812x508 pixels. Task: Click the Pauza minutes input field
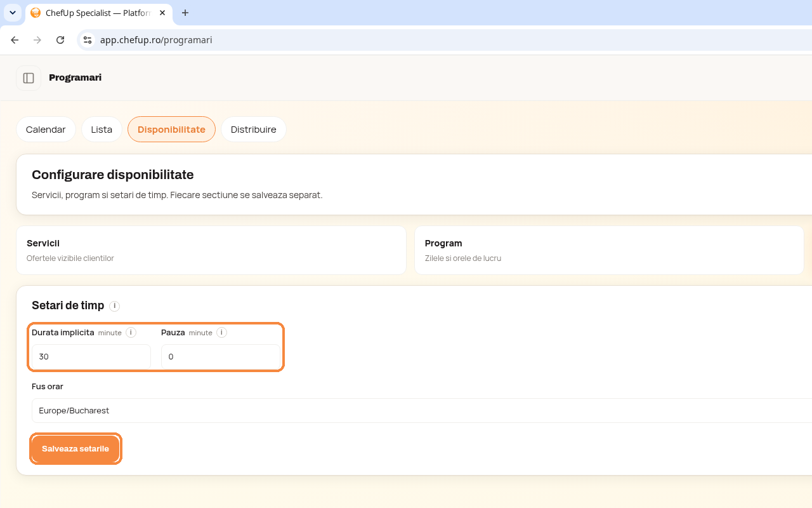221,357
